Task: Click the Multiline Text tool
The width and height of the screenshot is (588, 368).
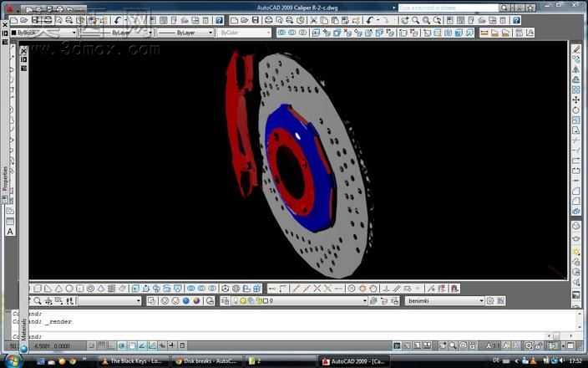Action: point(10,232)
